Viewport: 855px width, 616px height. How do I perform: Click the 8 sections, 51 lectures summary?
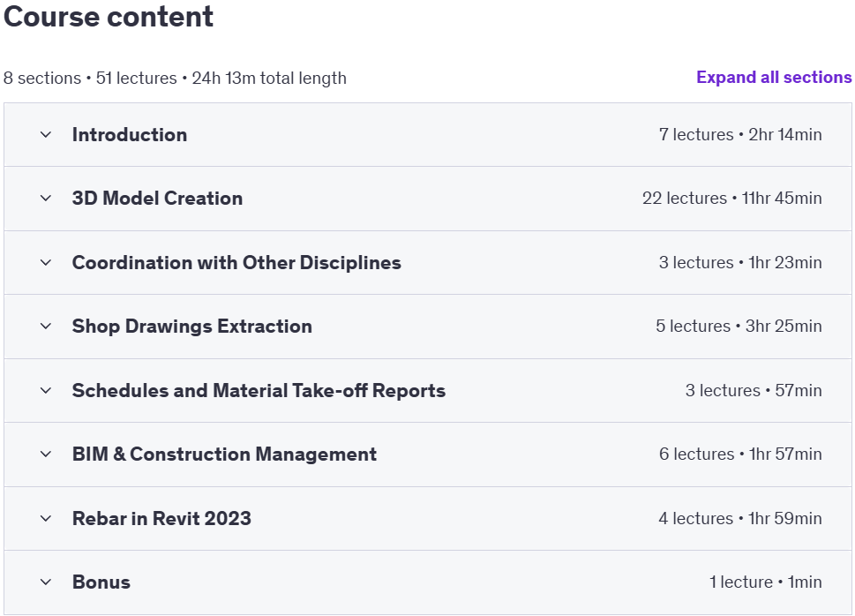[x=175, y=78]
